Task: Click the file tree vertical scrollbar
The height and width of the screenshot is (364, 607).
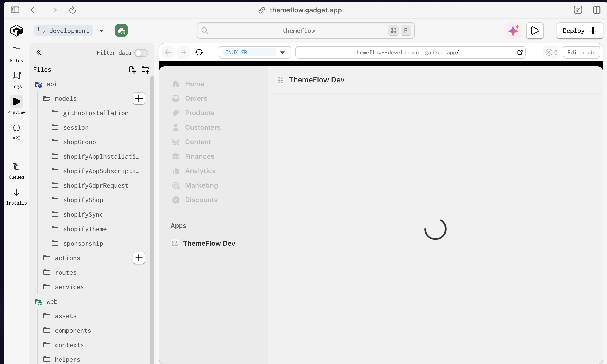Action: click(x=152, y=220)
